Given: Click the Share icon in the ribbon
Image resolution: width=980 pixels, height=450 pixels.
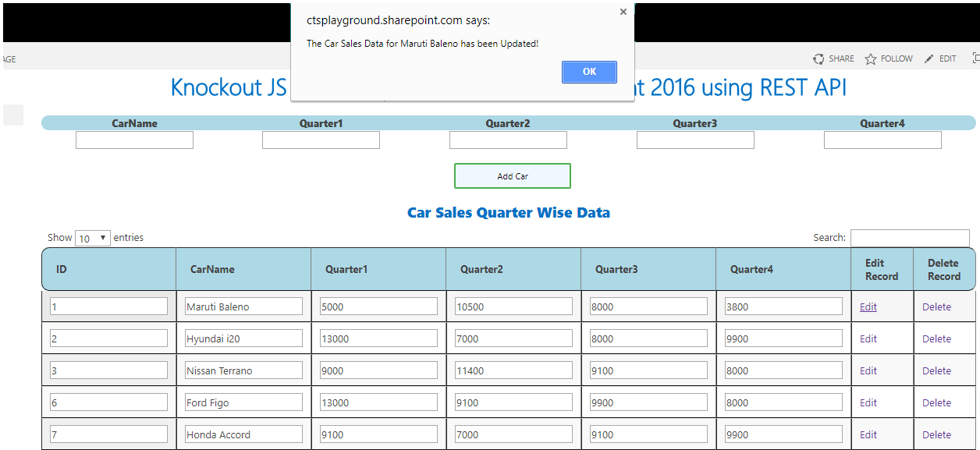Looking at the screenshot, I should [818, 58].
